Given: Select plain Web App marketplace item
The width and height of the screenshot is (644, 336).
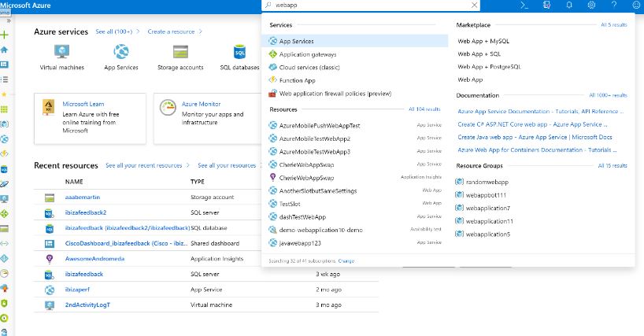Looking at the screenshot, I should [x=470, y=79].
